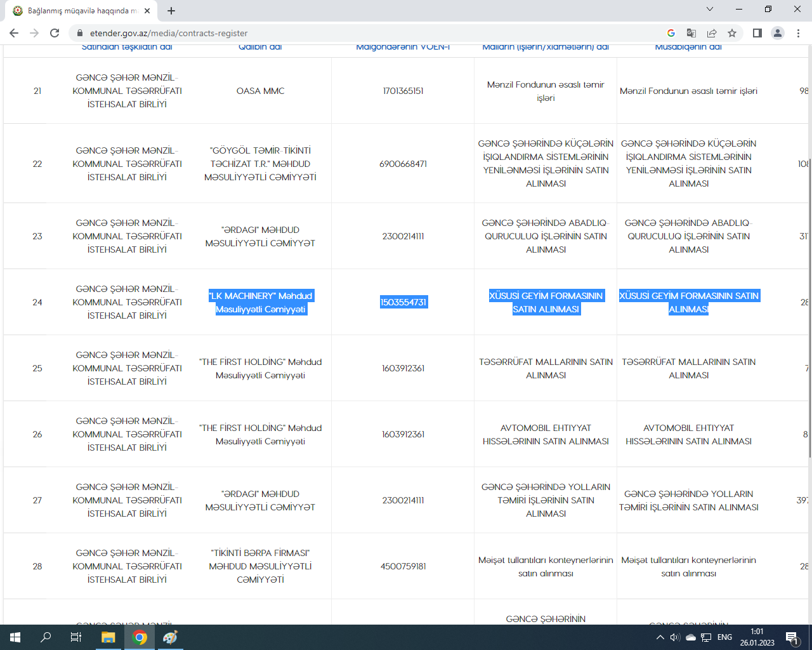Reload the current page
Image resolution: width=812 pixels, height=650 pixels.
tap(55, 33)
